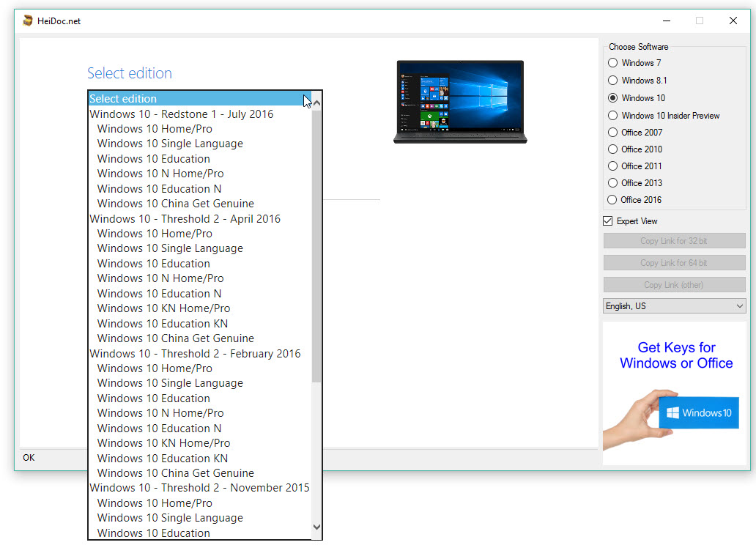Switch software choice to Office 2016
The height and width of the screenshot is (545, 756).
(x=634, y=200)
